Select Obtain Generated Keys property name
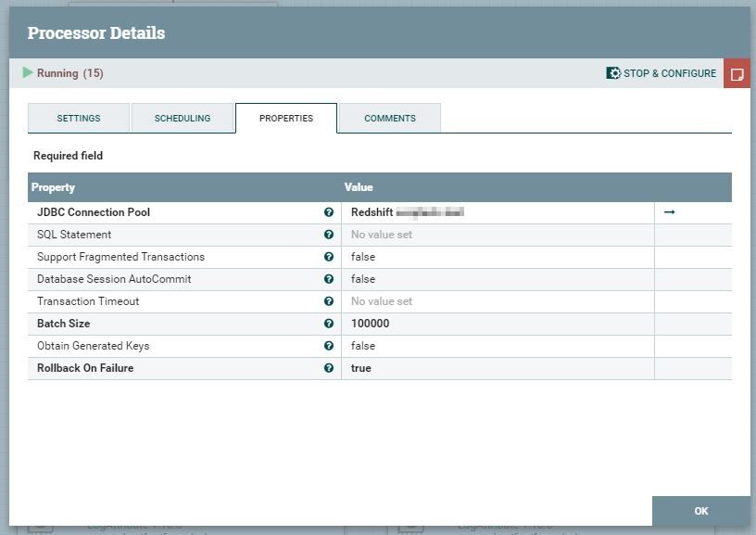This screenshot has height=535, width=756. (93, 346)
